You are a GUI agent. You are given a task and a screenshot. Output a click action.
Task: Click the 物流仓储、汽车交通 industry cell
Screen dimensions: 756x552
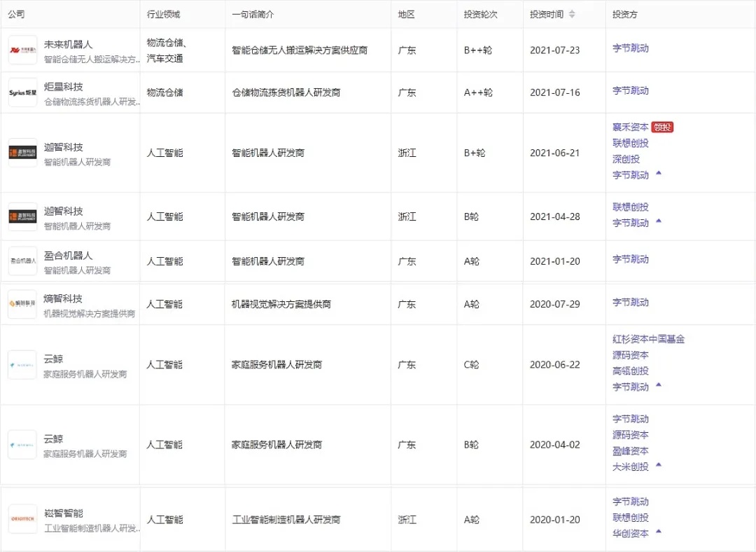click(167, 50)
